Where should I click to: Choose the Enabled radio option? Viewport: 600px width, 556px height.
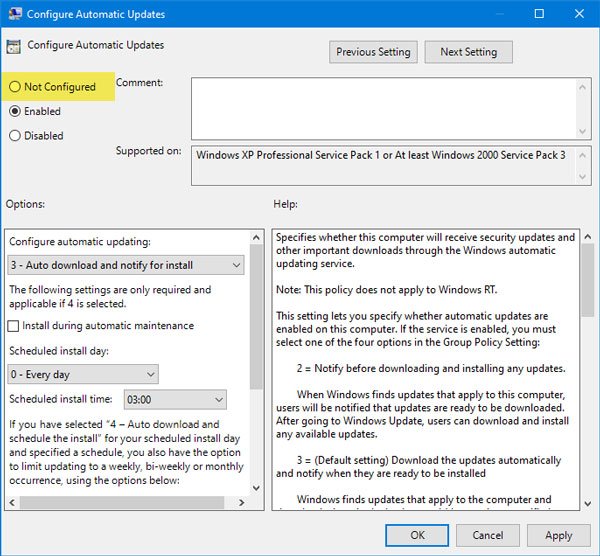15,111
